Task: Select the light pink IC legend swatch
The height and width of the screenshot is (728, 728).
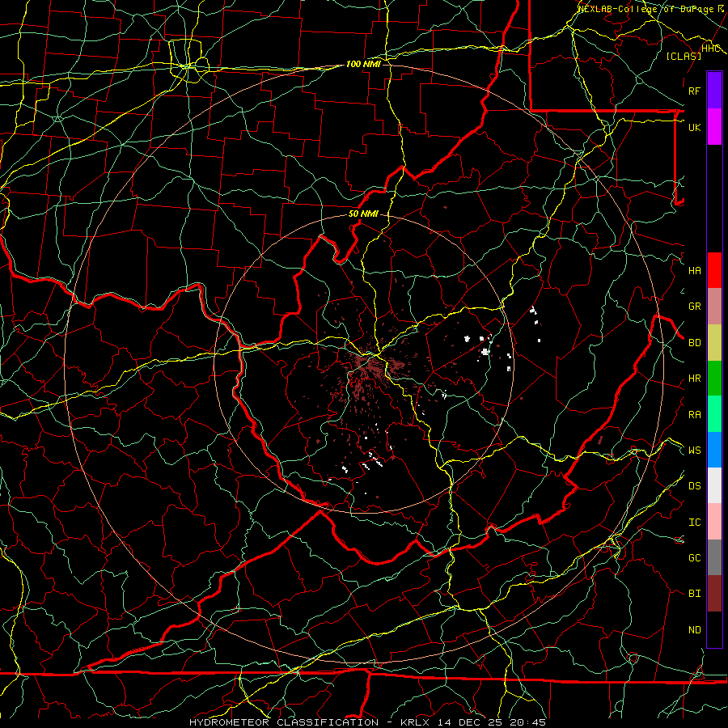Action: (x=714, y=522)
